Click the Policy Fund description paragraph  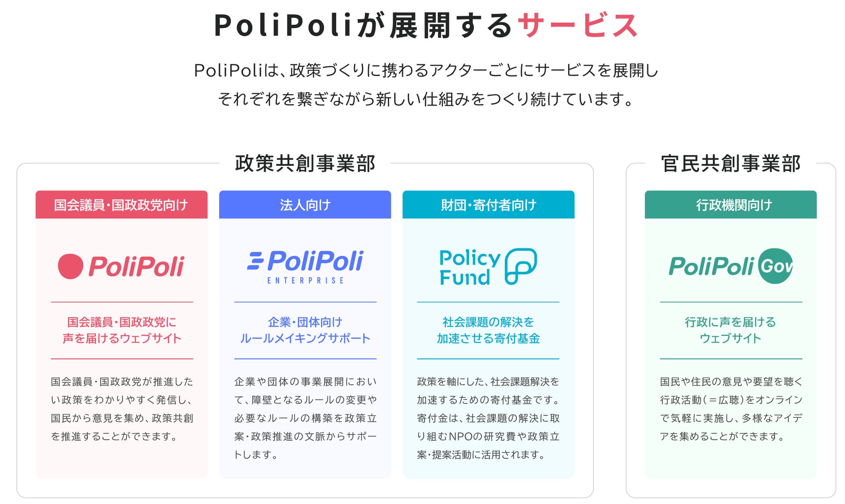(488, 418)
